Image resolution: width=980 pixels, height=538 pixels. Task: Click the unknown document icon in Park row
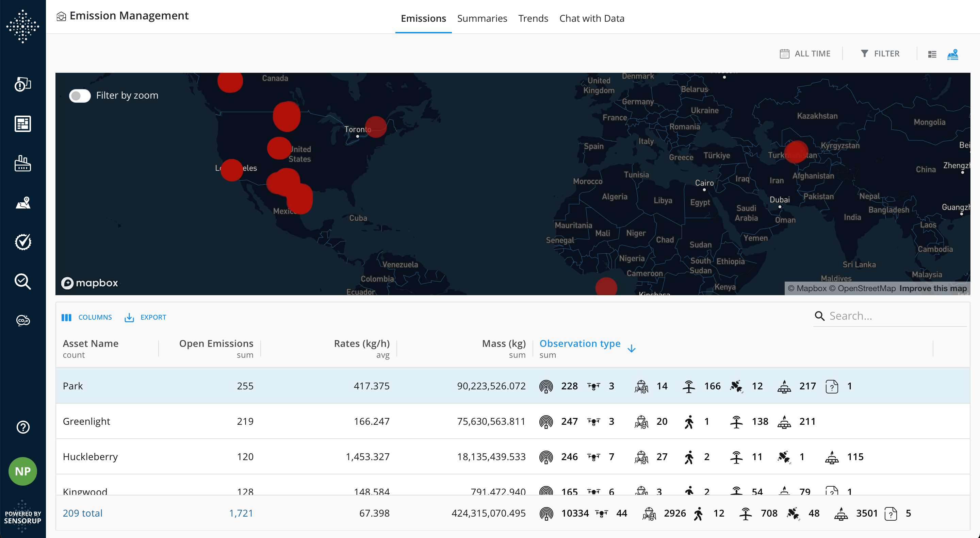point(832,386)
